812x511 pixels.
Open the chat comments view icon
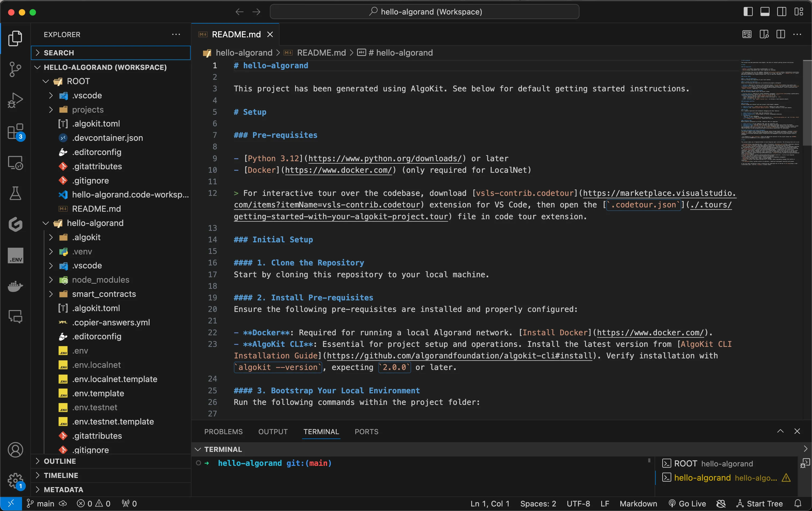click(x=15, y=316)
